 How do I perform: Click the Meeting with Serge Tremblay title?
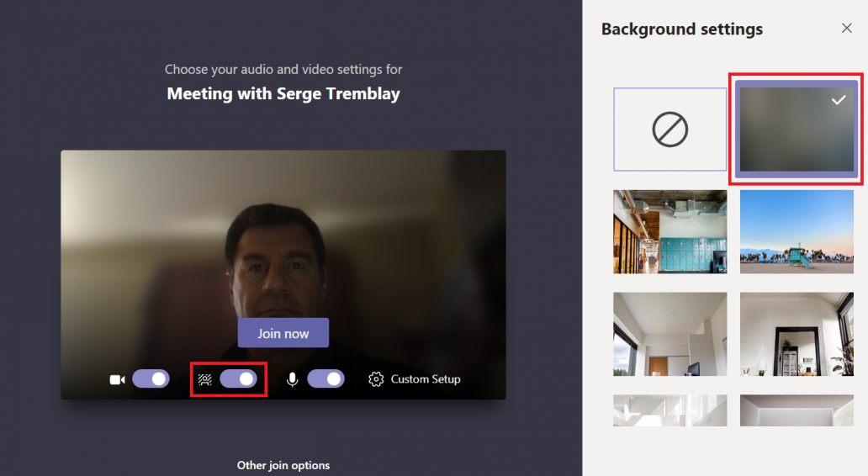pos(283,93)
